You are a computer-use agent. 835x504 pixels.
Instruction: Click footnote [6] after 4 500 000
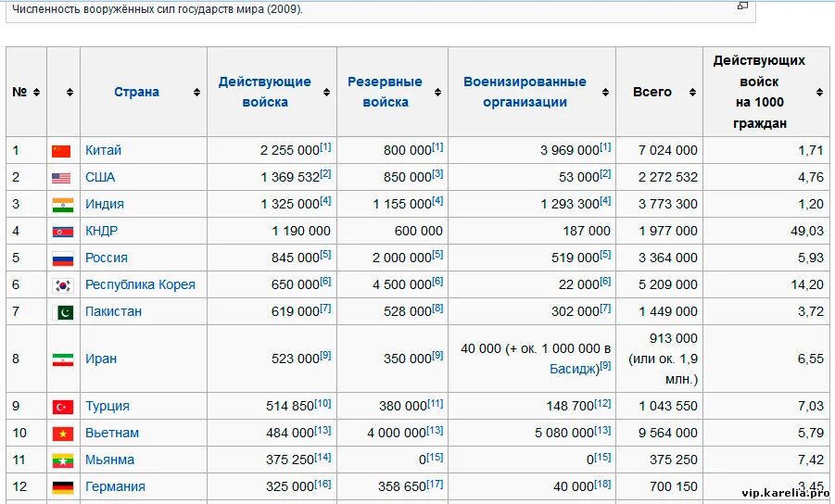point(437,281)
